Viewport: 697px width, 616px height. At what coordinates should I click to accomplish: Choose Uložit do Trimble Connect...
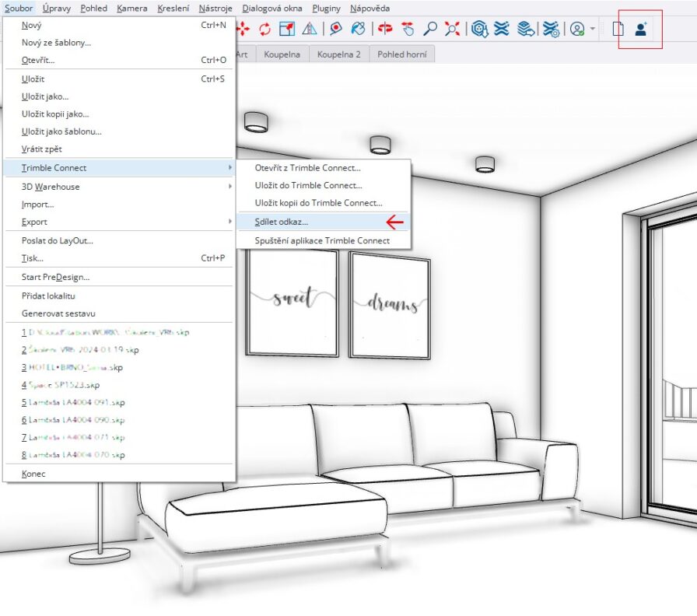pyautogui.click(x=308, y=185)
